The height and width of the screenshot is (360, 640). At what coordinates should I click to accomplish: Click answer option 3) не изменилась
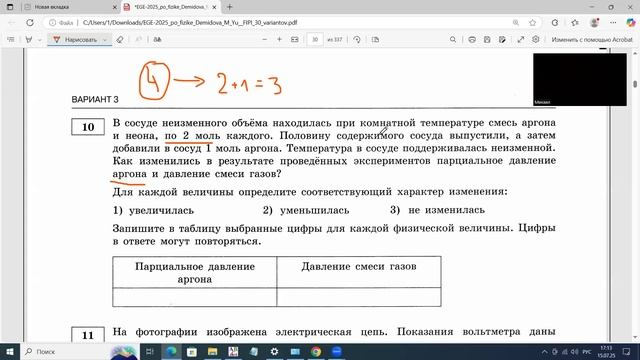coord(438,210)
